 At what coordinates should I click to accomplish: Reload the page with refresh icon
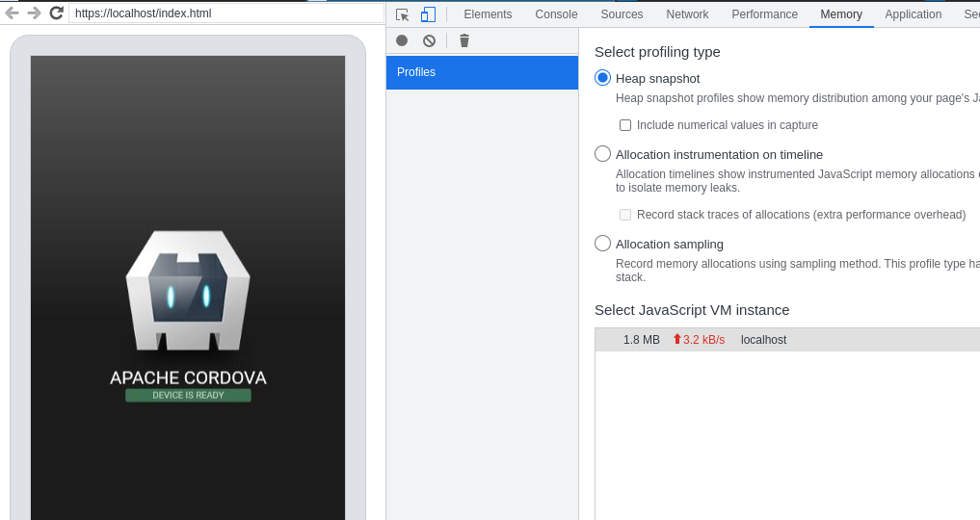[56, 13]
